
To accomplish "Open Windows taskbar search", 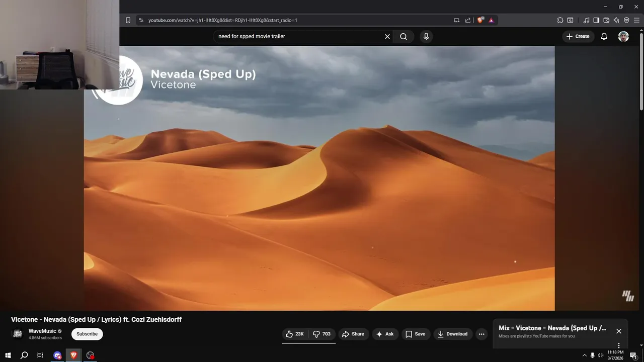I will point(24,355).
